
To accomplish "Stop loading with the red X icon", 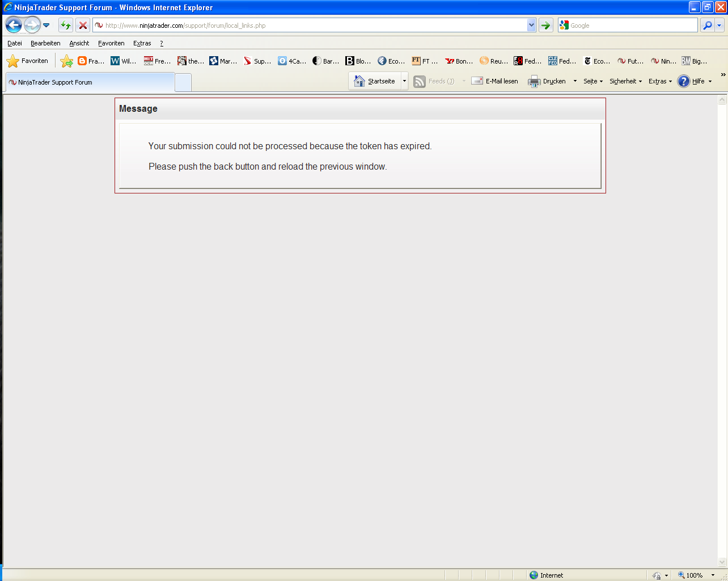I will pos(83,25).
